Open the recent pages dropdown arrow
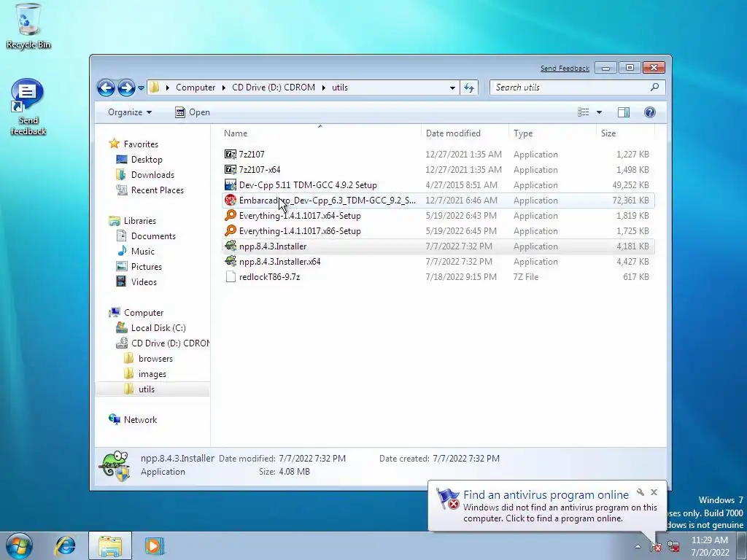 pos(141,88)
